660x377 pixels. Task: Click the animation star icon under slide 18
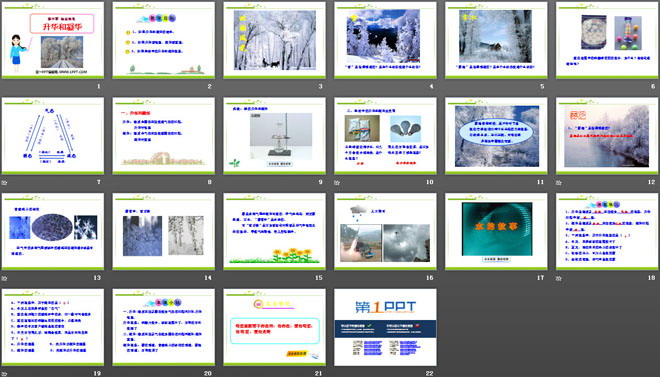coord(559,278)
